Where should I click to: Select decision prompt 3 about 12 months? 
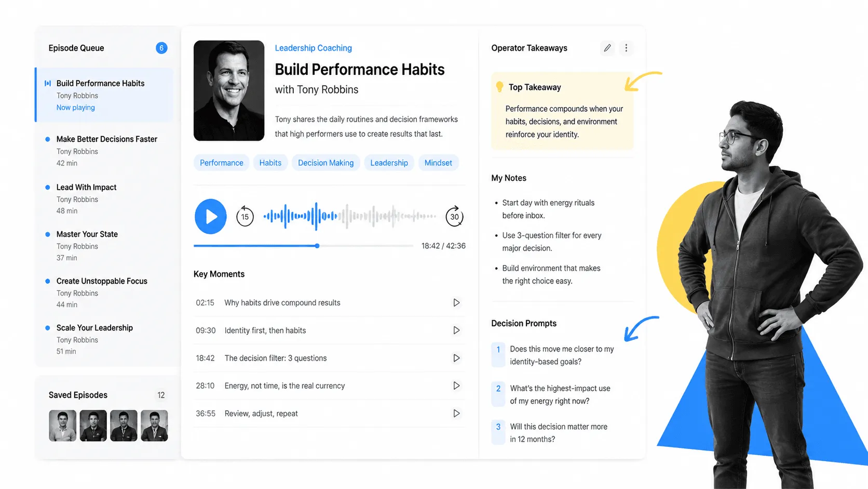pos(550,433)
